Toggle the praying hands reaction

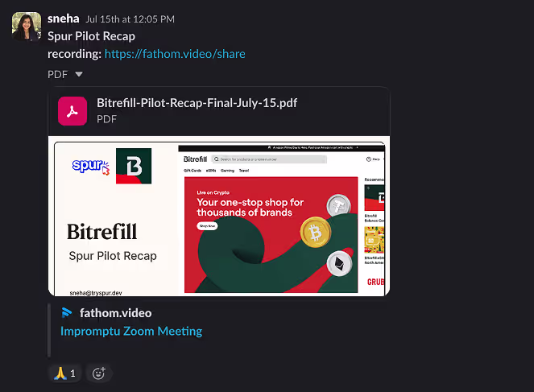point(64,373)
